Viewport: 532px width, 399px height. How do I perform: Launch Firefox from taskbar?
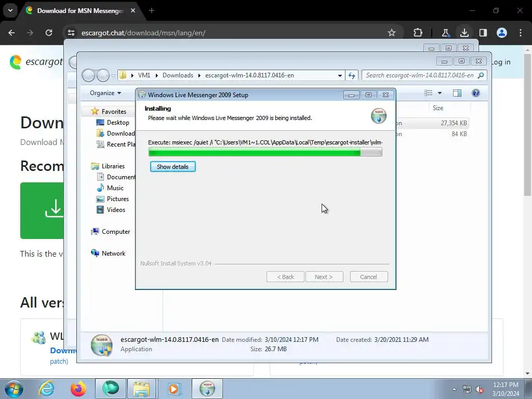78,389
